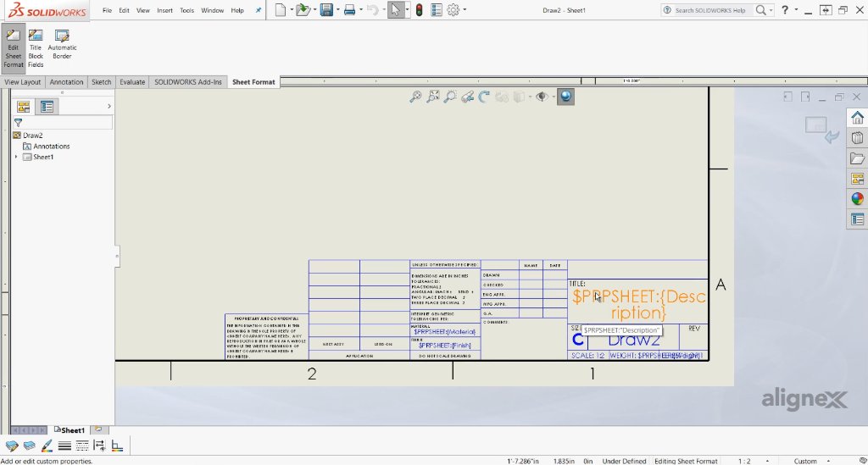Toggle the Hide/Show Items eye icon
868x465 pixels.
pyautogui.click(x=542, y=97)
